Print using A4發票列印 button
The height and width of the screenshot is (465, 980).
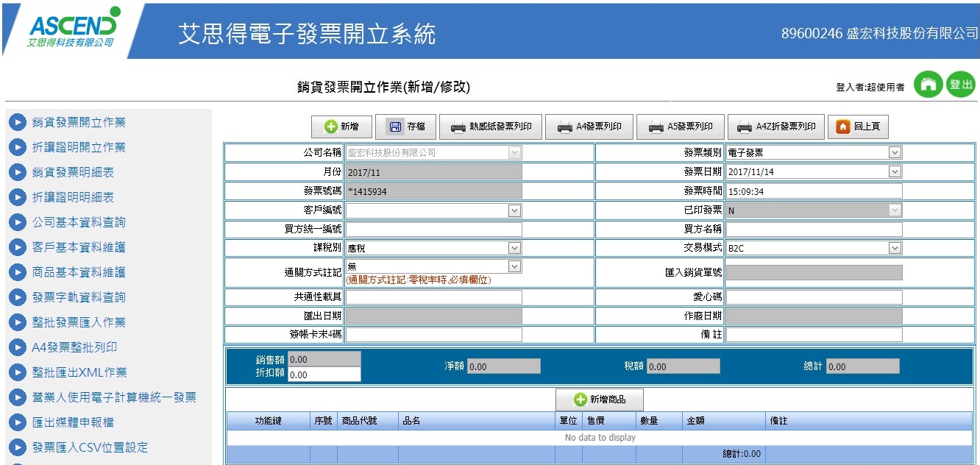(x=589, y=127)
